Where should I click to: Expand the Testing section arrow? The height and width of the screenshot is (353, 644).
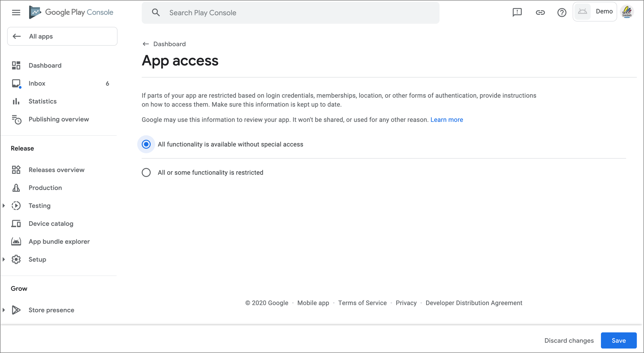pyautogui.click(x=4, y=206)
